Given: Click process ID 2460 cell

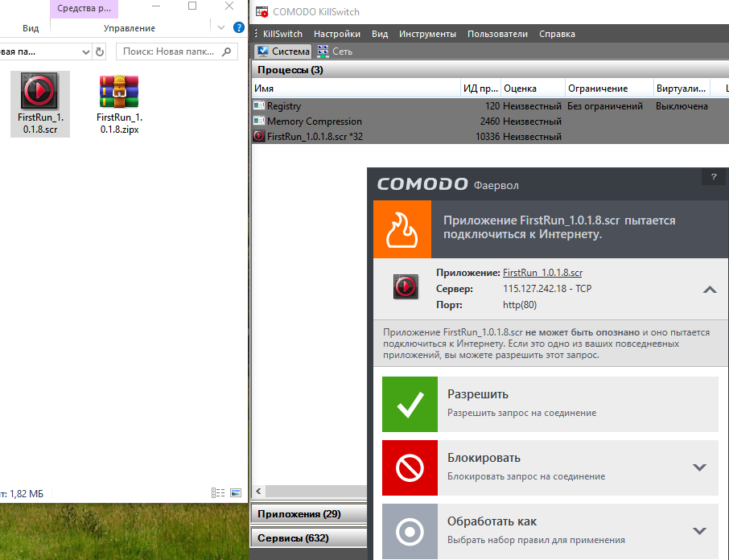Looking at the screenshot, I should [490, 121].
